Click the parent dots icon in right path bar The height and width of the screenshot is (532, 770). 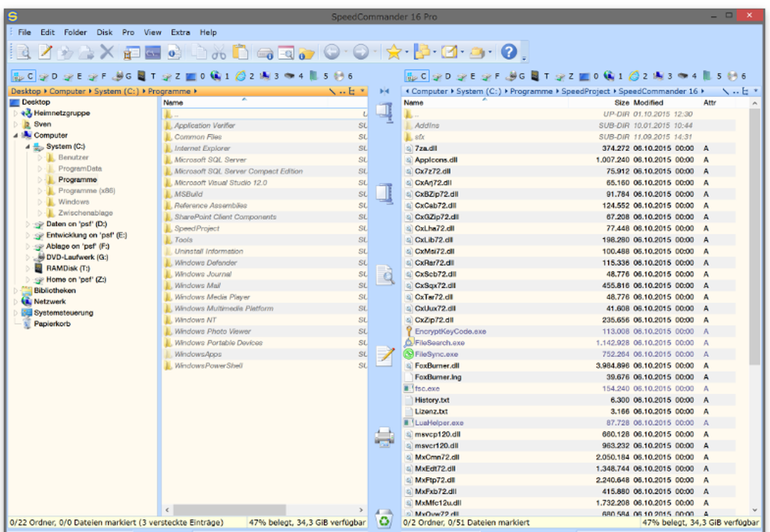pos(735,92)
